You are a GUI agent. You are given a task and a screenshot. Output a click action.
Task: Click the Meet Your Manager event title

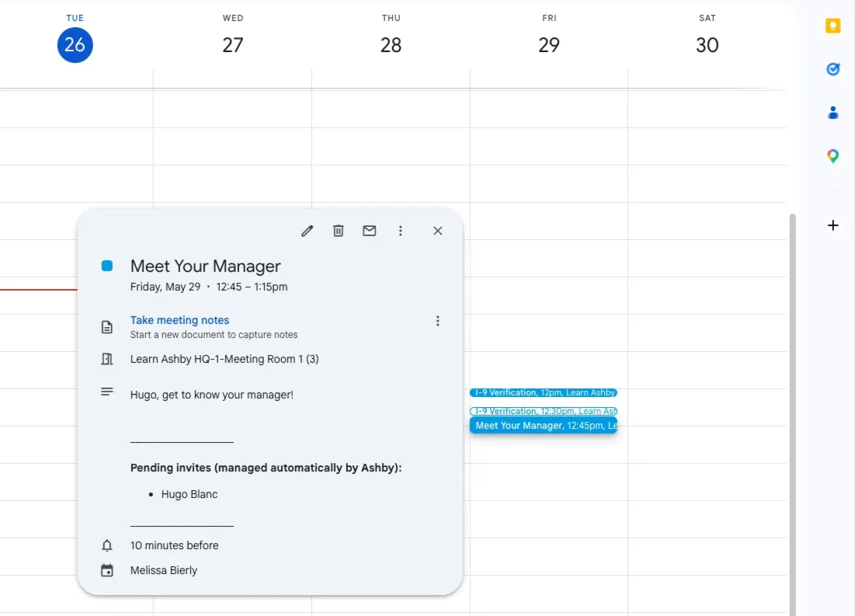206,266
